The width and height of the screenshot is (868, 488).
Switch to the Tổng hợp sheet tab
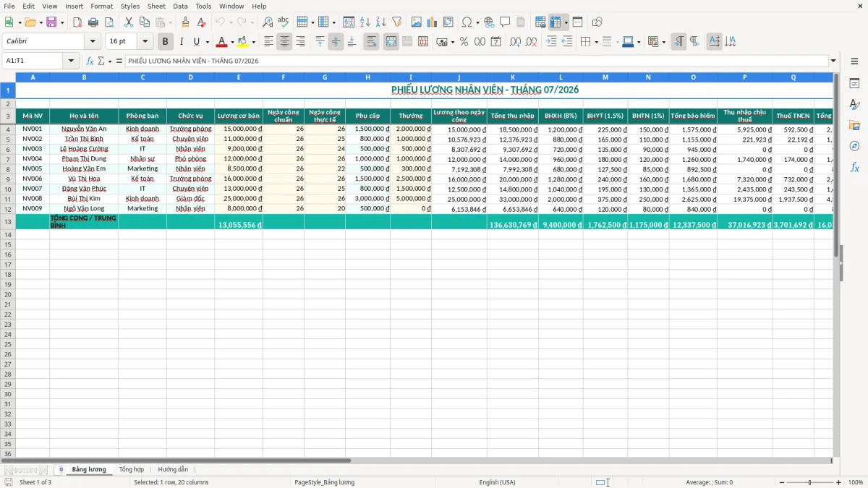(x=131, y=469)
